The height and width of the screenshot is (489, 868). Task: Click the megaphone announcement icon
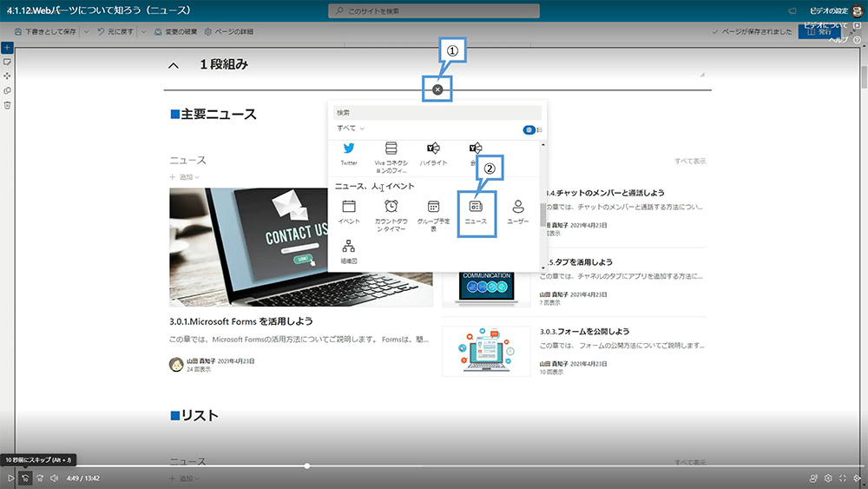coord(792,10)
